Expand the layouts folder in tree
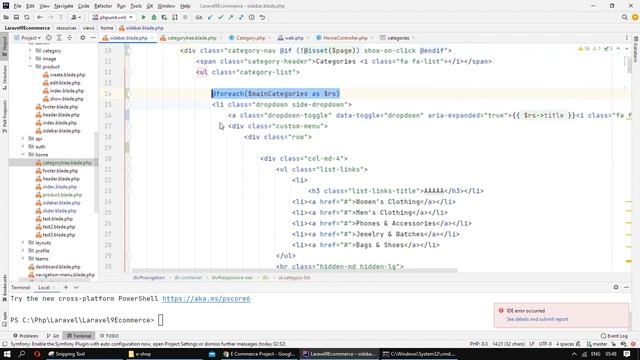Screen dimensions: 640x360 [23, 243]
